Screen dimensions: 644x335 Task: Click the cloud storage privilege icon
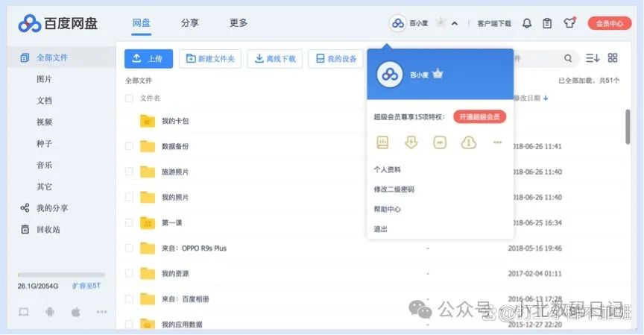(x=469, y=143)
